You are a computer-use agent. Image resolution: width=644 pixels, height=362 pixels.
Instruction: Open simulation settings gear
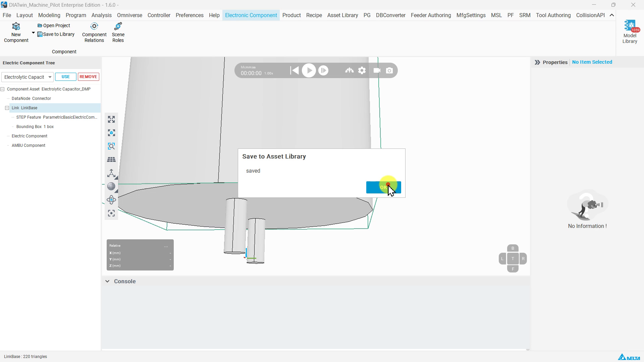362,71
